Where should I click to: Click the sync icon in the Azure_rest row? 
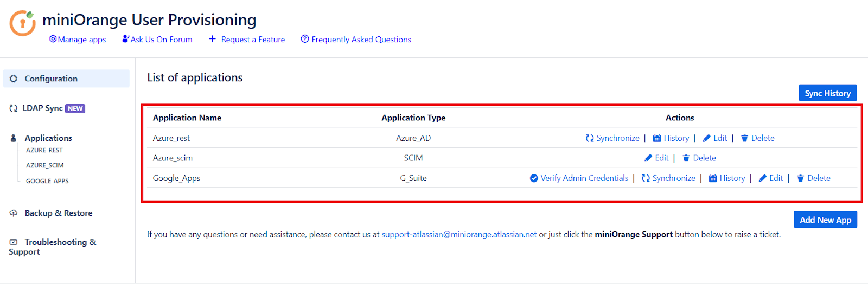(x=590, y=138)
